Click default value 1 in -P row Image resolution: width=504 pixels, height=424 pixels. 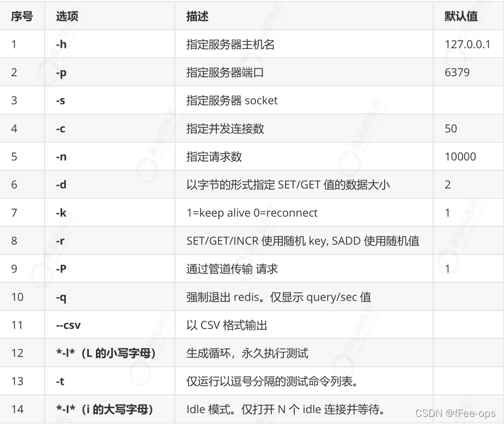coord(447,269)
